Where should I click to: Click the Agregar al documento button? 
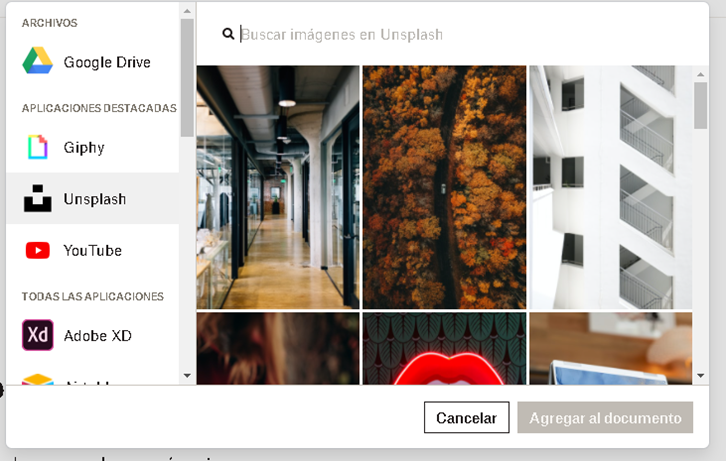(x=605, y=417)
